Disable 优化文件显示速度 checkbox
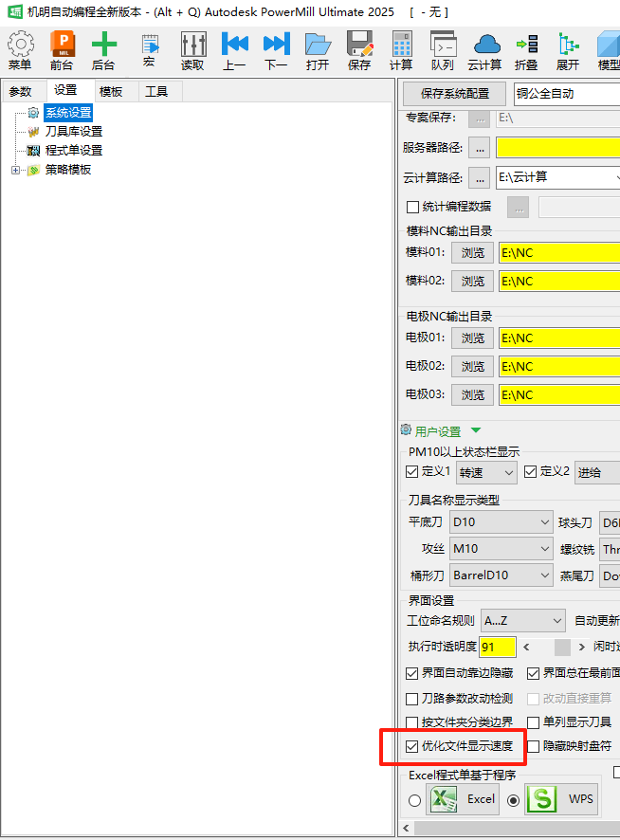The height and width of the screenshot is (840, 620). point(412,746)
